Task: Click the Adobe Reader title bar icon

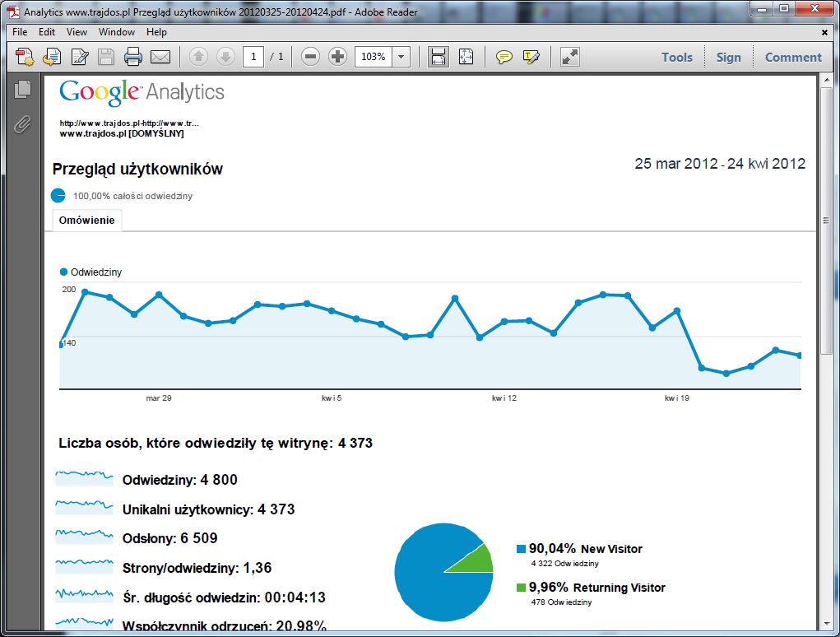Action: click(13, 12)
